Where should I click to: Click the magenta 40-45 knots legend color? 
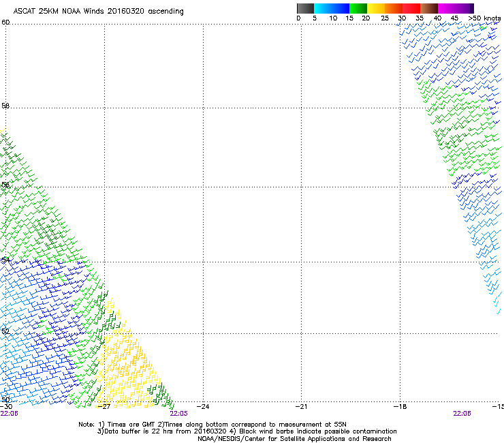click(447, 8)
